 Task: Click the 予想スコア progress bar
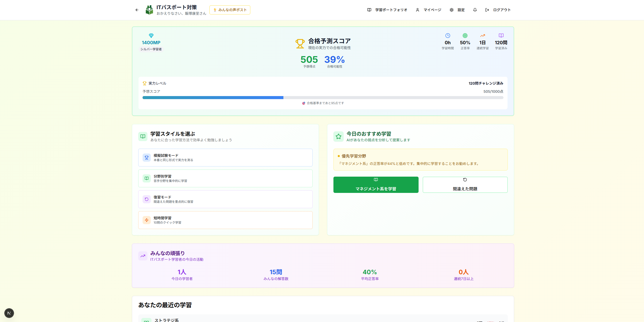coord(323,98)
